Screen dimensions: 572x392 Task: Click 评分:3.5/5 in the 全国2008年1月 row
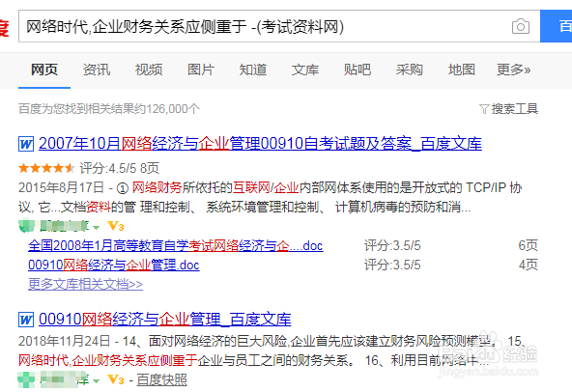pos(392,245)
